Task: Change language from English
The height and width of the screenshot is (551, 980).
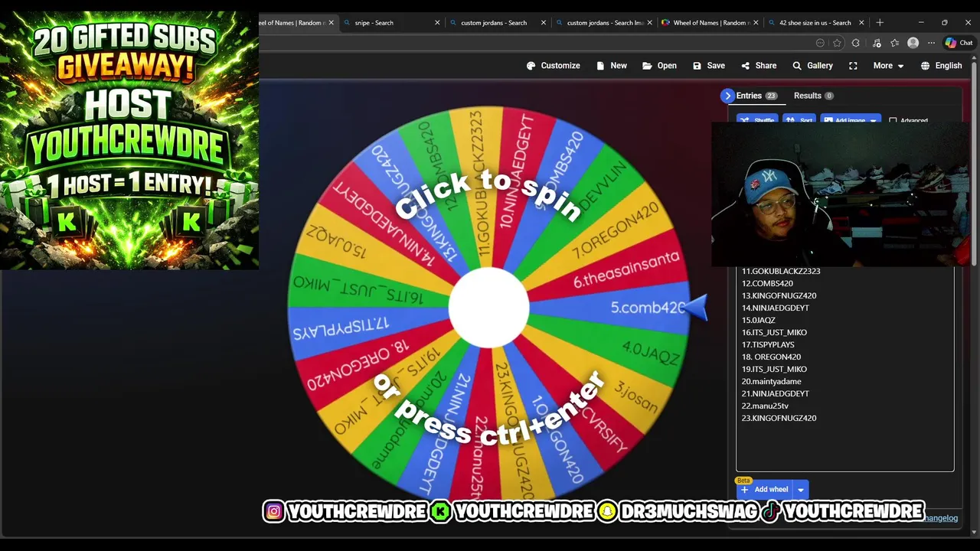Action: (941, 66)
